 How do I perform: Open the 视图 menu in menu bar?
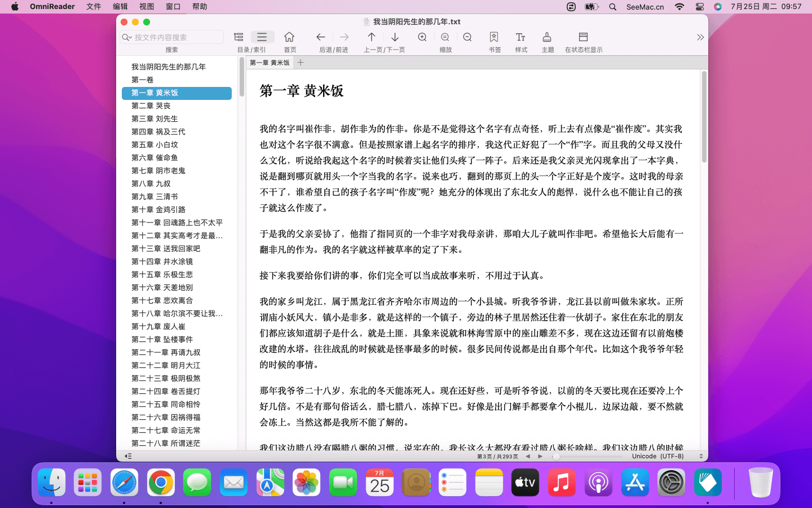pos(147,7)
